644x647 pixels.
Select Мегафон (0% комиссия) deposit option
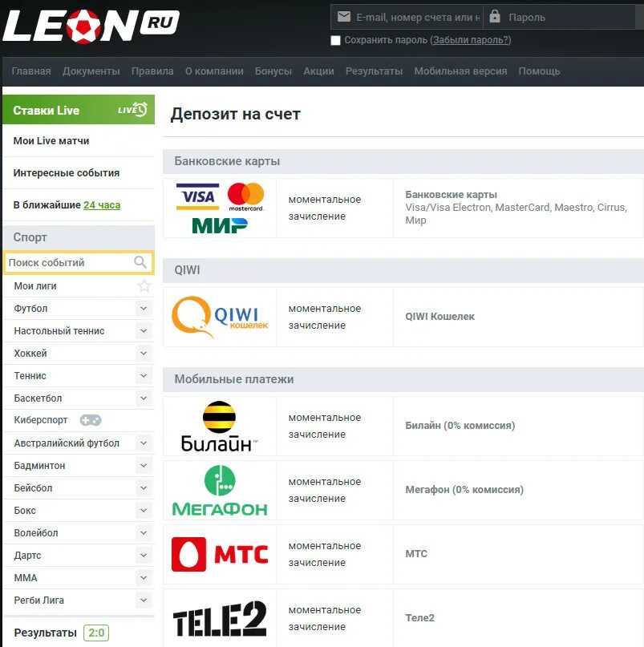(x=403, y=490)
